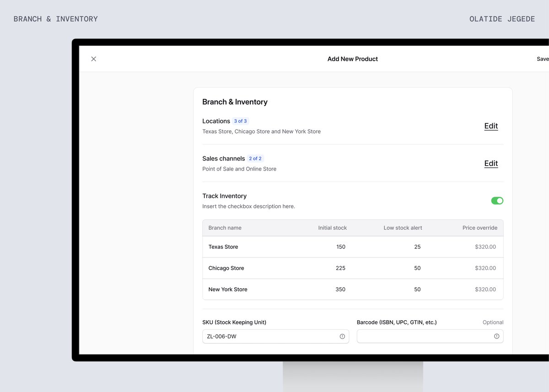The height and width of the screenshot is (392, 549).
Task: Select the Locations '3 of 3' badge
Action: tap(240, 121)
